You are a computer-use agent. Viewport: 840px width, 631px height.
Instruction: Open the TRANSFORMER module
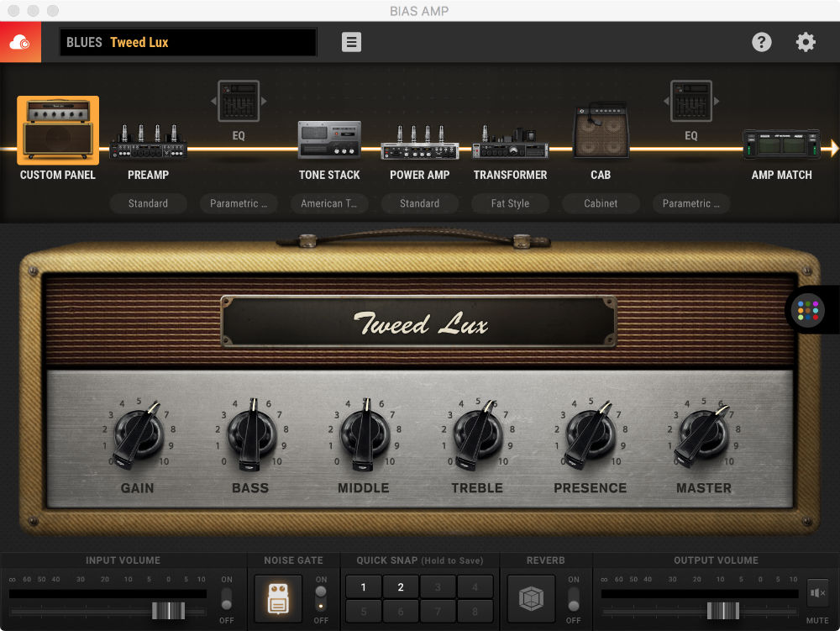pos(510,143)
